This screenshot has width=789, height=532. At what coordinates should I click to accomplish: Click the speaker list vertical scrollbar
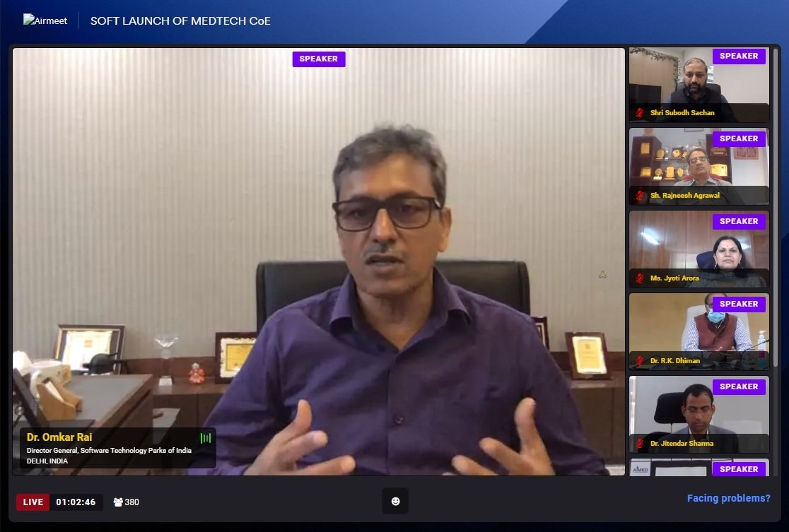tap(776, 207)
